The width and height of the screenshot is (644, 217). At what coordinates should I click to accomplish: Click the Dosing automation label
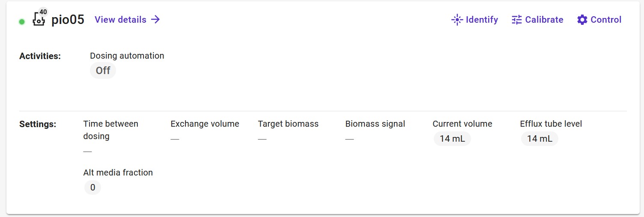click(x=127, y=56)
